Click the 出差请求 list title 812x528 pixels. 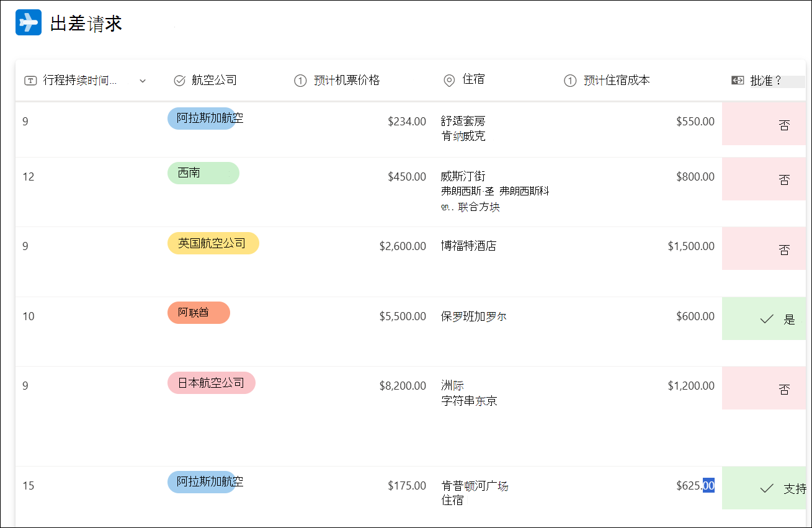[86, 24]
